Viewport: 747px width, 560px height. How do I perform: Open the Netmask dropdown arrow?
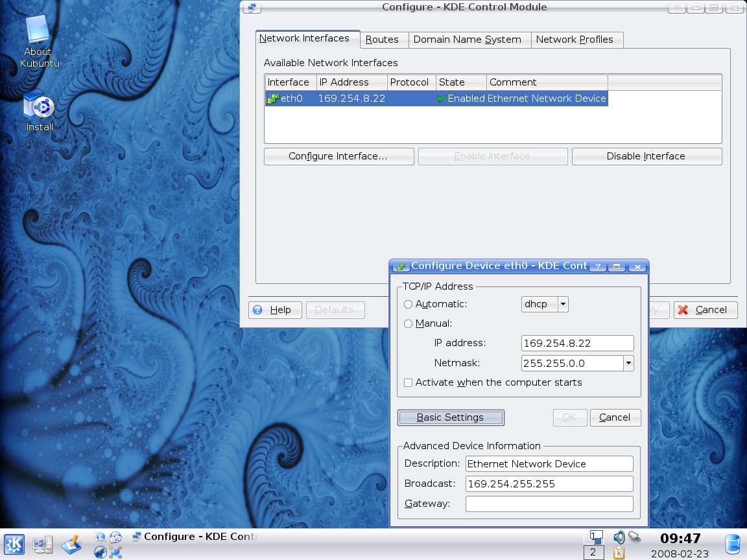click(x=629, y=364)
